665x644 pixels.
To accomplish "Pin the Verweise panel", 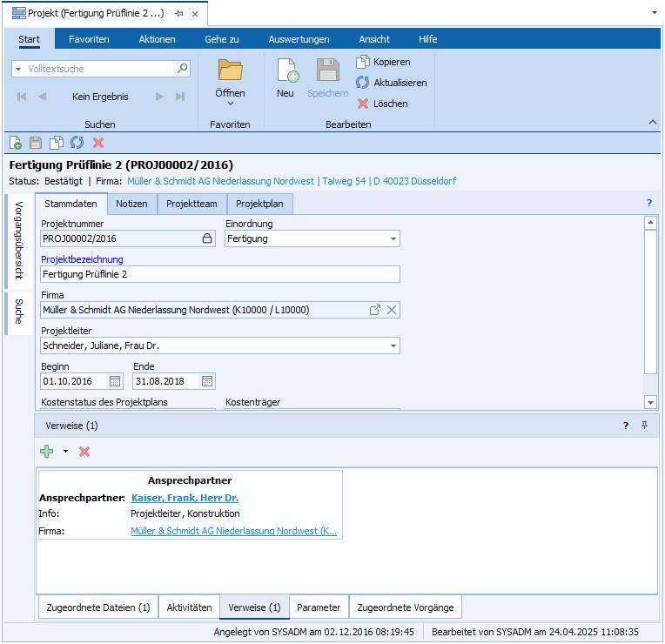I will click(645, 426).
